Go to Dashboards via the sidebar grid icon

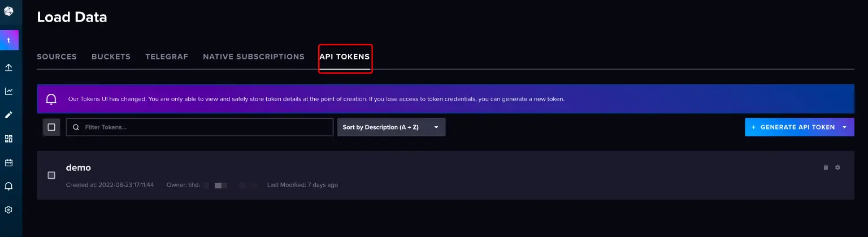[x=8, y=139]
